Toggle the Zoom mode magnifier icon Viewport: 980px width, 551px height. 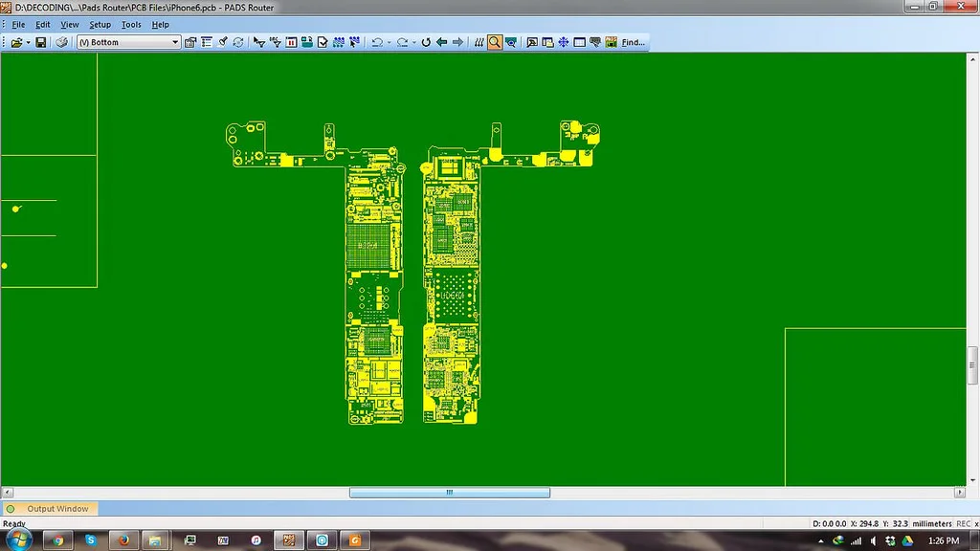495,42
